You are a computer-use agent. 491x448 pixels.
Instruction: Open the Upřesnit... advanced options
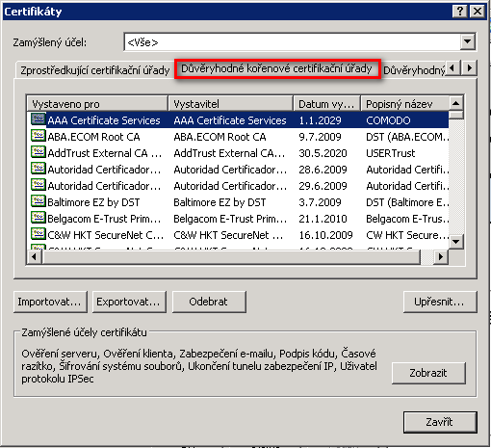click(440, 302)
